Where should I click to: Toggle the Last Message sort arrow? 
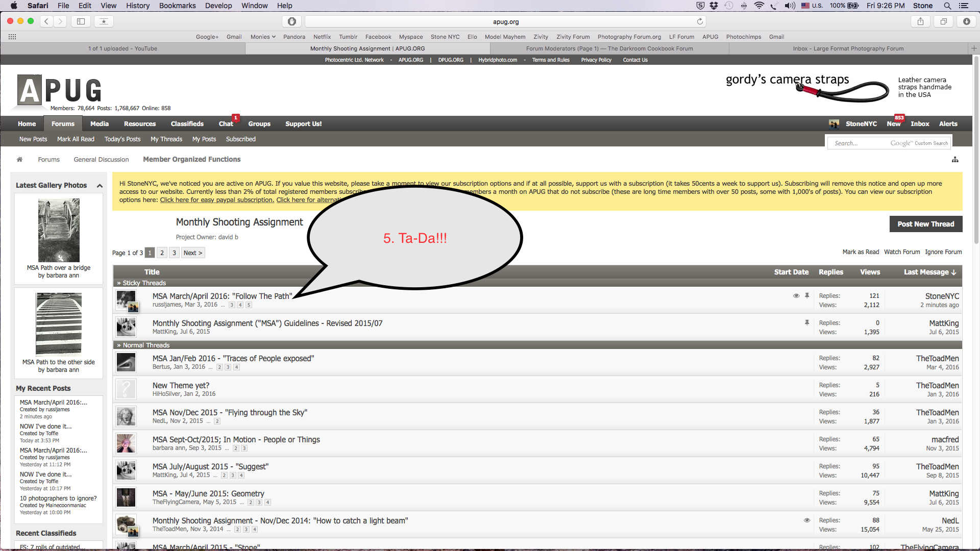click(x=953, y=272)
